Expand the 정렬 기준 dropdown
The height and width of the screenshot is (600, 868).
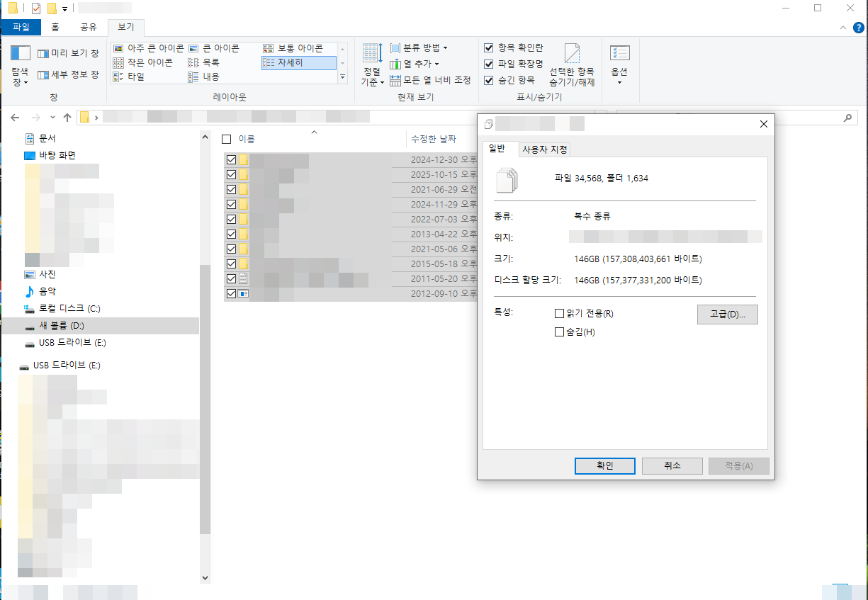(373, 64)
